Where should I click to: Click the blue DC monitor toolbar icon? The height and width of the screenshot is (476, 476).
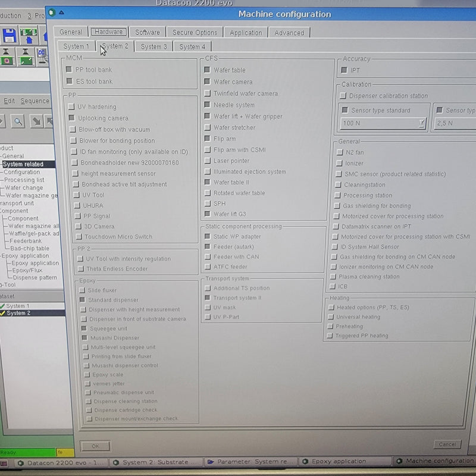[42, 57]
